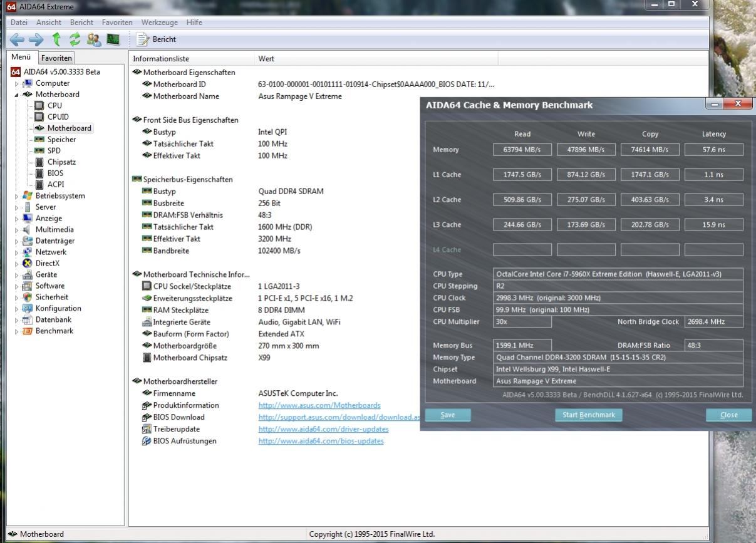
Task: Click the Memory Read value 63794 MB/s
Action: tap(522, 150)
